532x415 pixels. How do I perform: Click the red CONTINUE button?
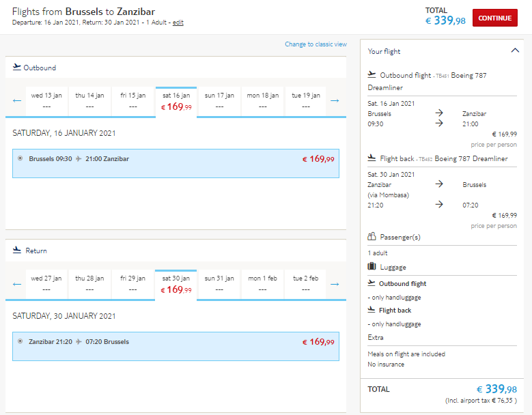point(495,18)
